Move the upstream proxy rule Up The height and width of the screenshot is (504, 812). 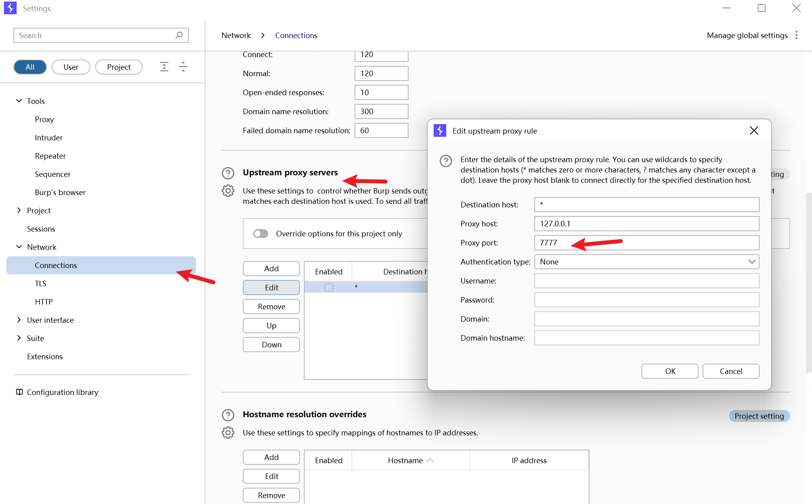[271, 326]
